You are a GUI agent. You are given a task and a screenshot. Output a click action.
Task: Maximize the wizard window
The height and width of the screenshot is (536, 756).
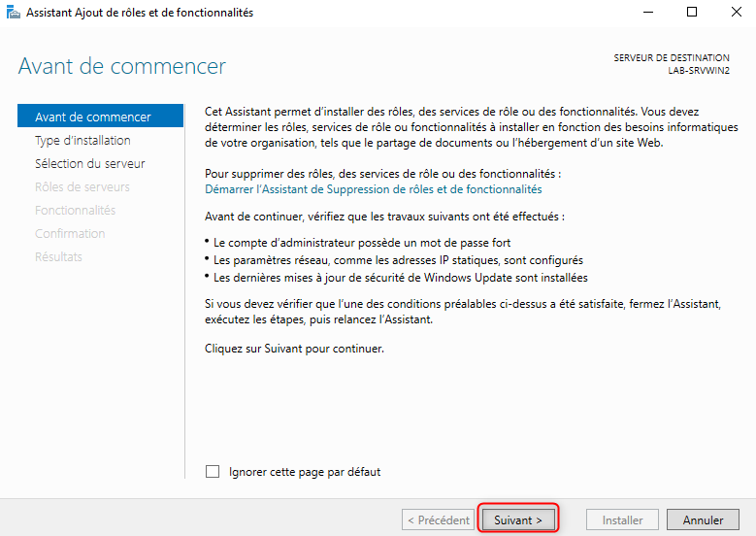tap(692, 12)
